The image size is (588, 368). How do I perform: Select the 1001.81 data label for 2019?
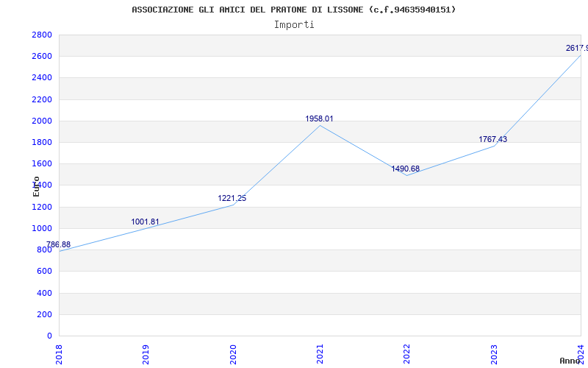coord(145,222)
